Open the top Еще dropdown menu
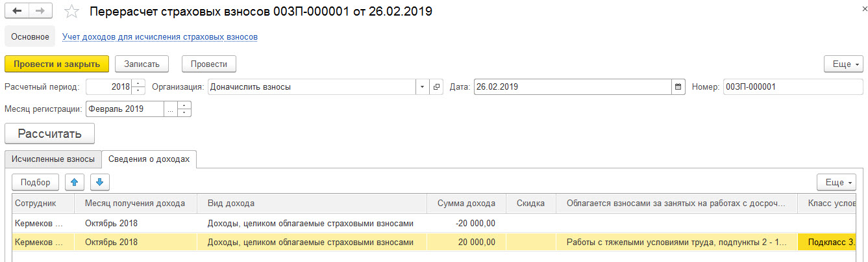868x262 pixels. click(x=844, y=64)
